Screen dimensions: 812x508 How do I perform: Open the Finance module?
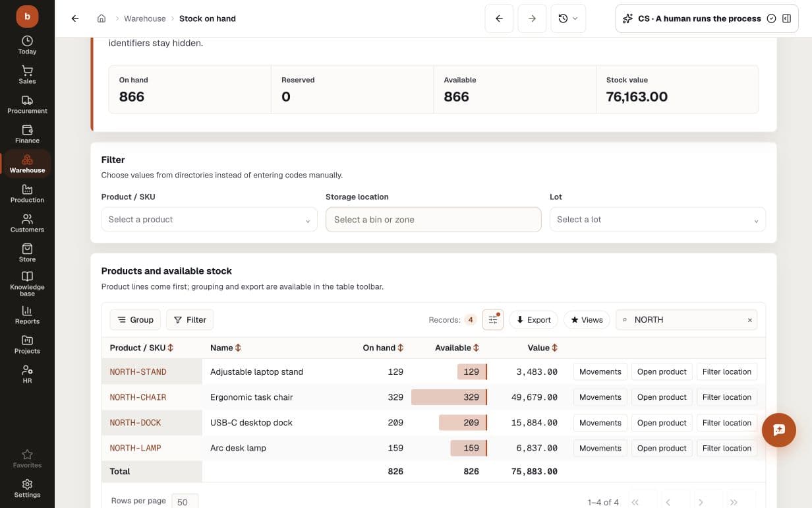[27, 134]
